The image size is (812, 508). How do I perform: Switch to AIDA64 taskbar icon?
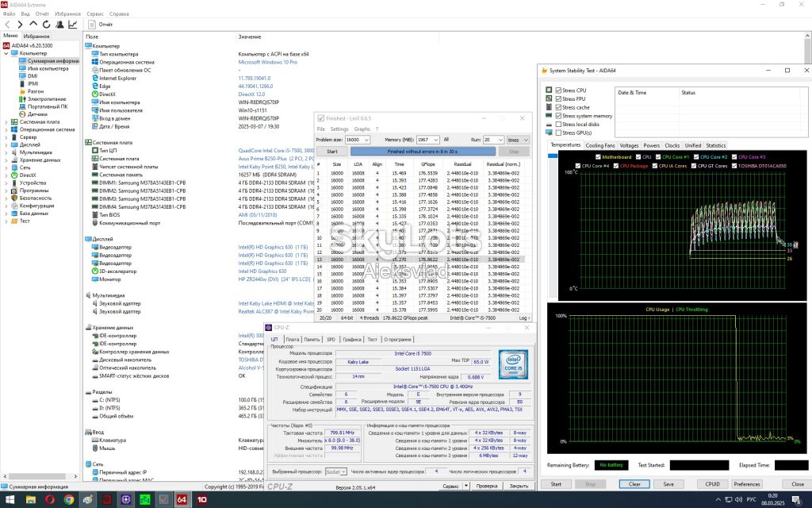[x=182, y=500]
